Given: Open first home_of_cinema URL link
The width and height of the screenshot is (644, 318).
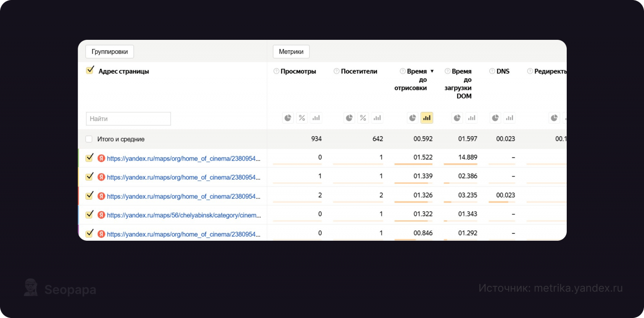Looking at the screenshot, I should pyautogui.click(x=184, y=159).
